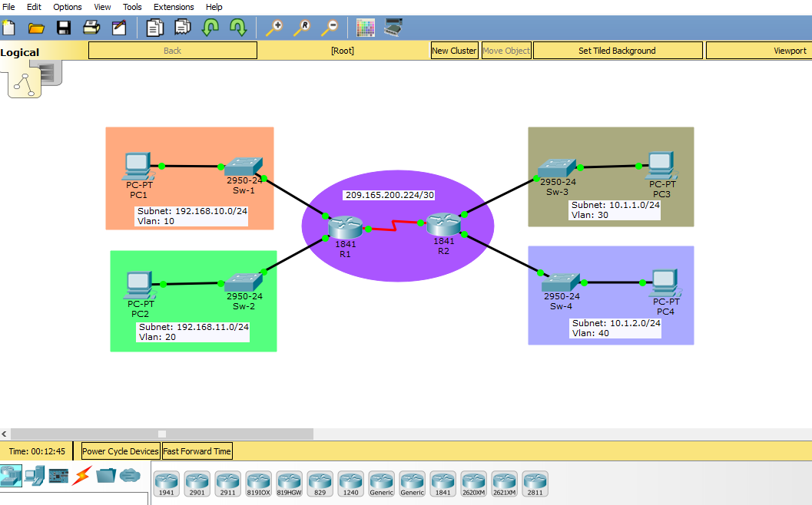This screenshot has height=505, width=812.
Task: Click the Paste toolbar icon
Action: [182, 28]
